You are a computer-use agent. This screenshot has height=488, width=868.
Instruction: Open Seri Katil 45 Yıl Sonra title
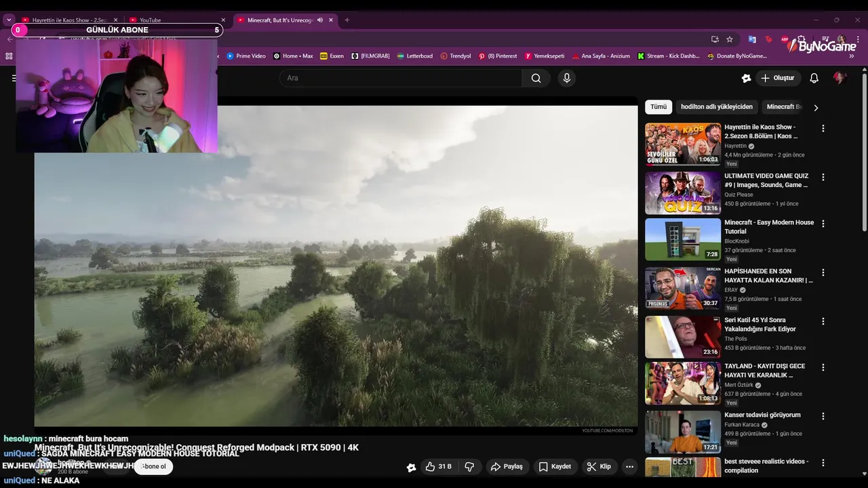click(x=760, y=325)
